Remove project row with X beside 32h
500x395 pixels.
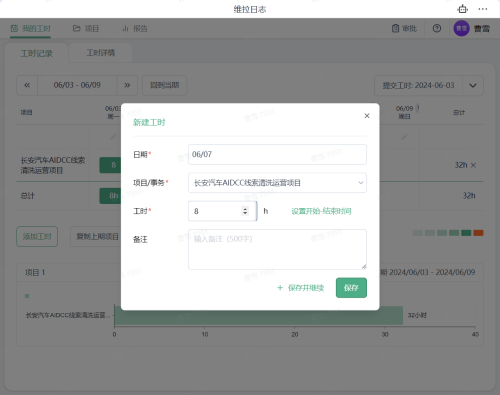473,165
